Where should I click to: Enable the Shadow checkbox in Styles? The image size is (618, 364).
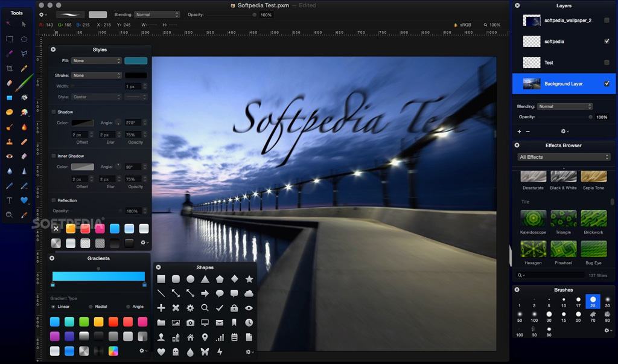pos(54,112)
